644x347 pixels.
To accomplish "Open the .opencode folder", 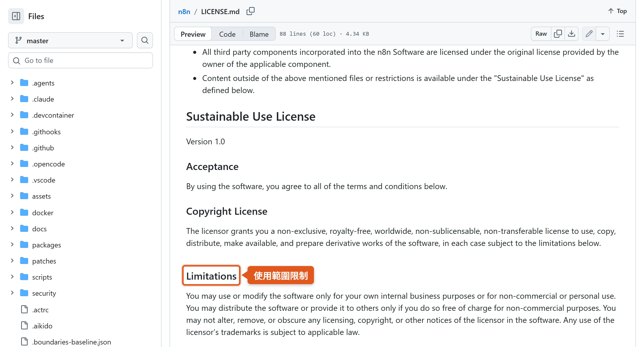I will tap(48, 164).
